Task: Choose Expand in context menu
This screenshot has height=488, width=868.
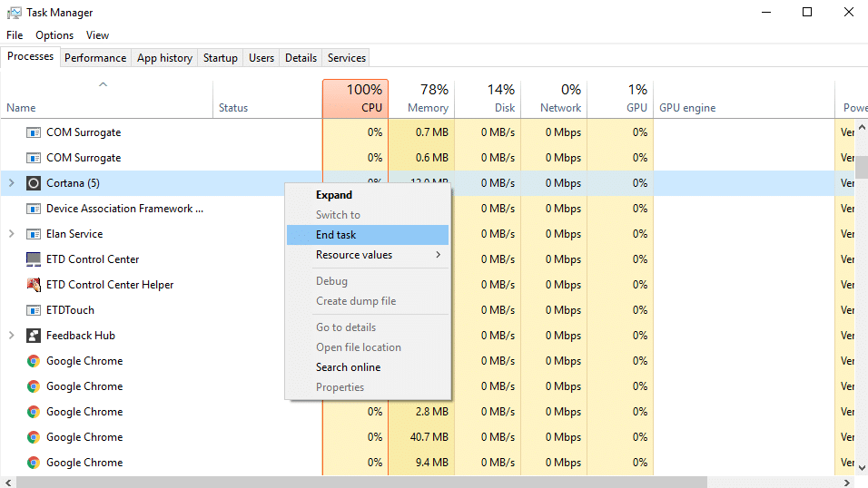Action: 368,195
